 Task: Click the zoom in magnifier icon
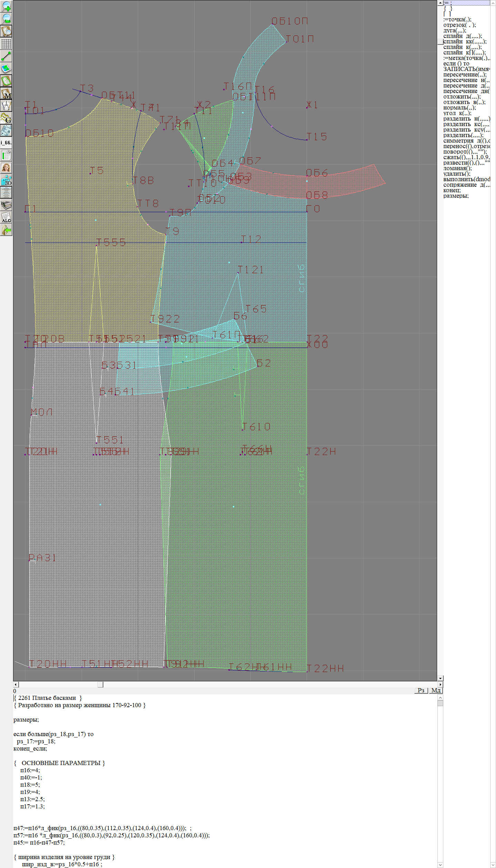click(x=6, y=6)
